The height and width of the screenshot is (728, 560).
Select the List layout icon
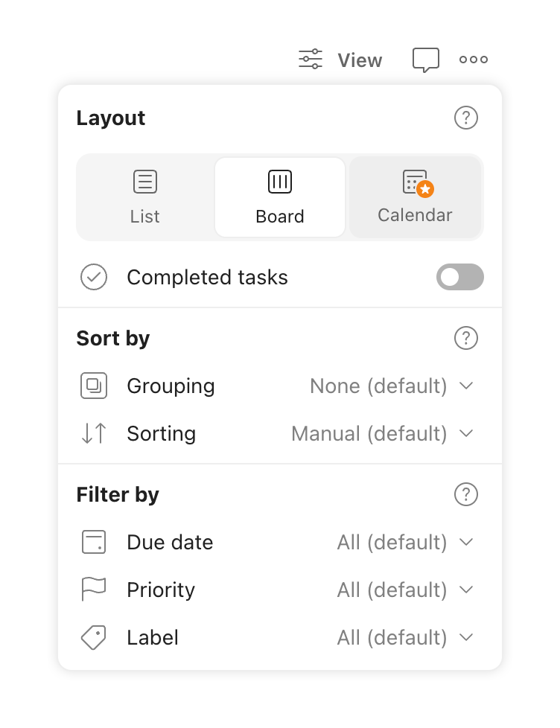coord(144,181)
